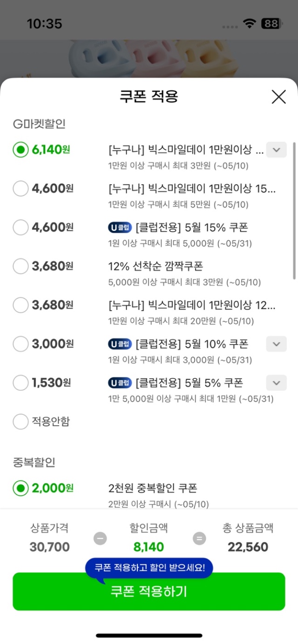Select the 2,000원 중복할인 coupon radio
298x644 pixels.
(20, 488)
